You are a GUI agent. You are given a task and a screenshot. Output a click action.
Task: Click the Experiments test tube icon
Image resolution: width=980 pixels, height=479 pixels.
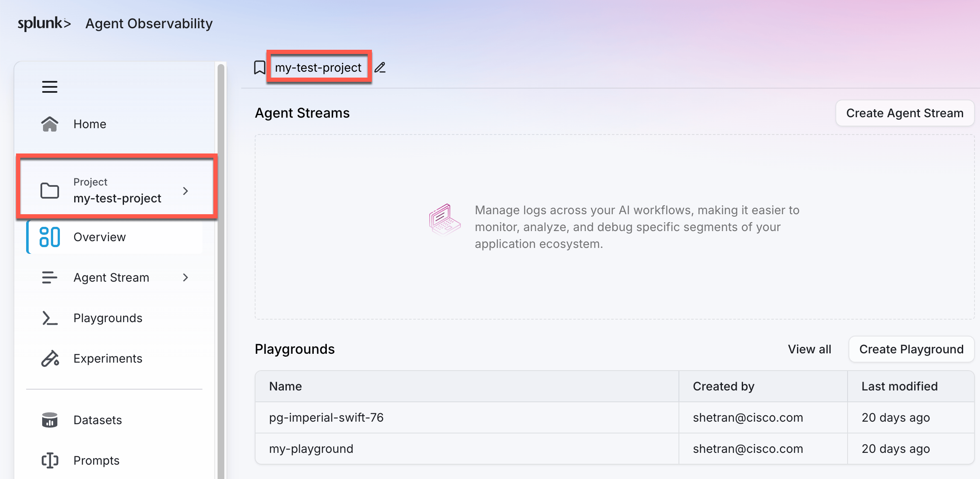(50, 358)
